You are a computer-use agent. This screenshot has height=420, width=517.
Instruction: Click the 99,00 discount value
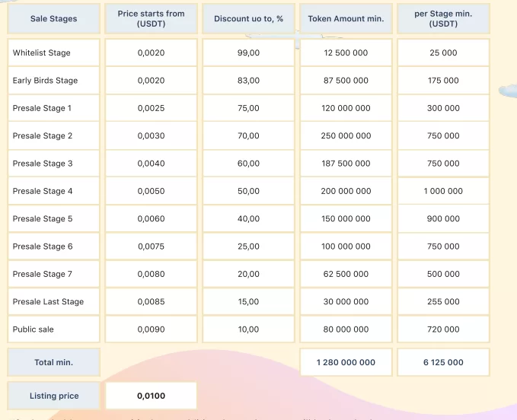tap(248, 52)
